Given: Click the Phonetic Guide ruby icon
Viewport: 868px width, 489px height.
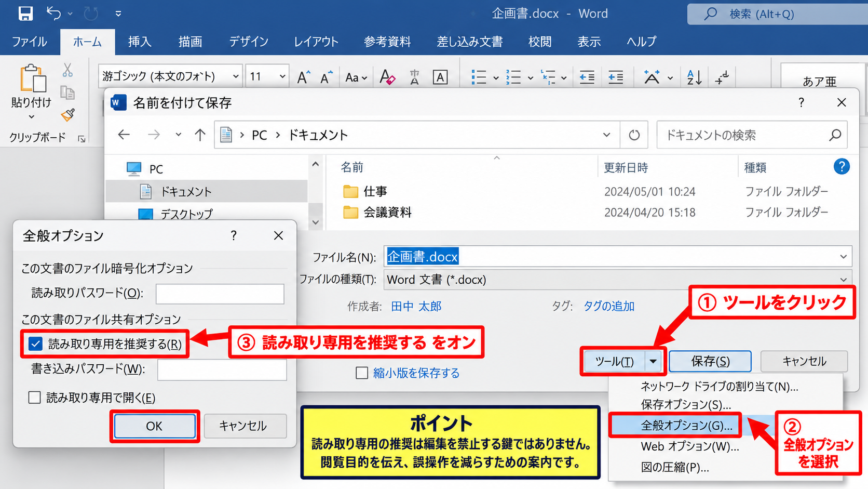Looking at the screenshot, I should click(414, 77).
